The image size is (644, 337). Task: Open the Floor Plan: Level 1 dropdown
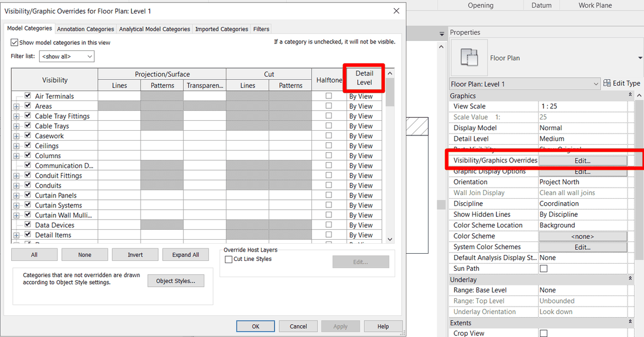coord(525,84)
